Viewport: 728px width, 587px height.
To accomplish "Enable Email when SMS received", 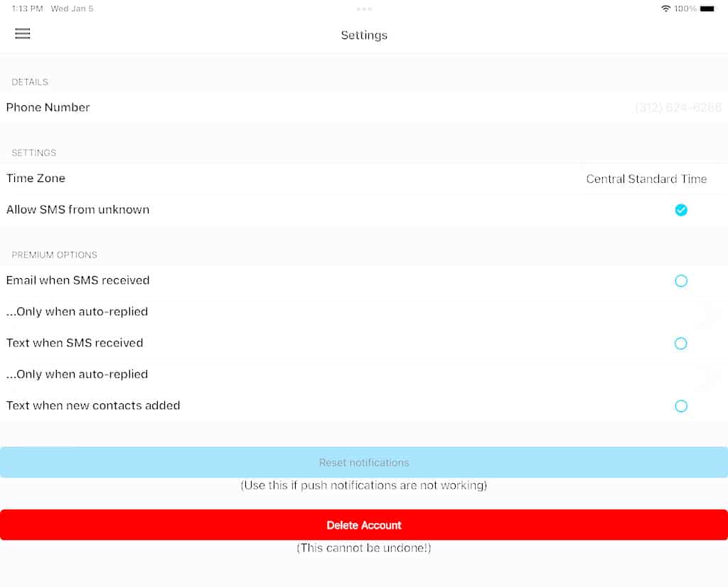I will (680, 281).
